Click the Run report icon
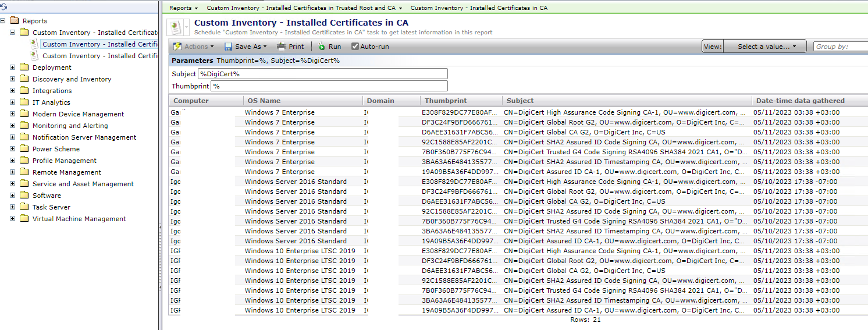 (322, 47)
